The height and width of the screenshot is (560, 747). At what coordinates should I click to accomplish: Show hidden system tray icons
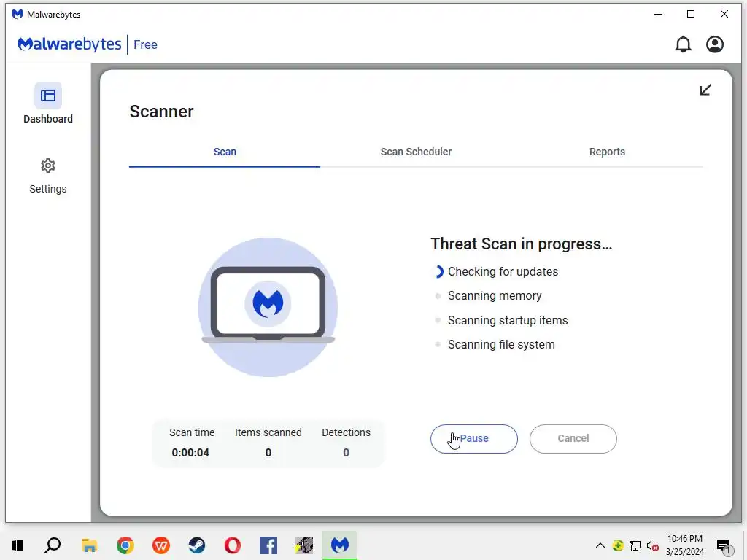(600, 545)
